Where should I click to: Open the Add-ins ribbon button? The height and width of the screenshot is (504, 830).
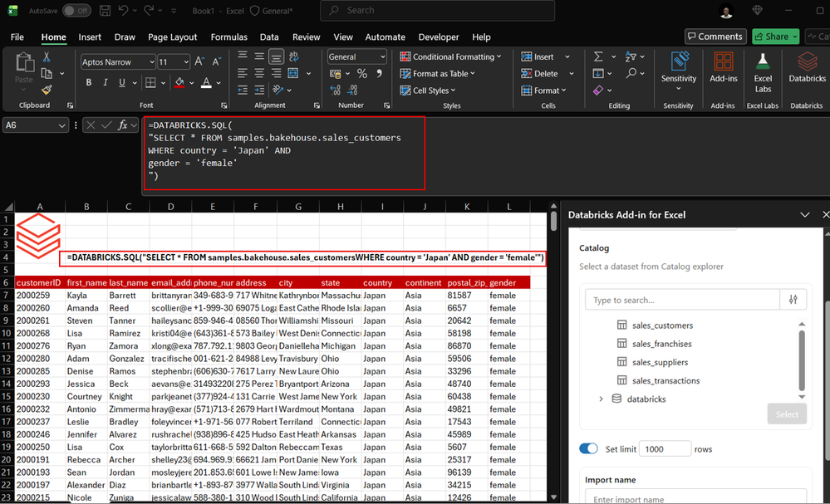click(723, 68)
